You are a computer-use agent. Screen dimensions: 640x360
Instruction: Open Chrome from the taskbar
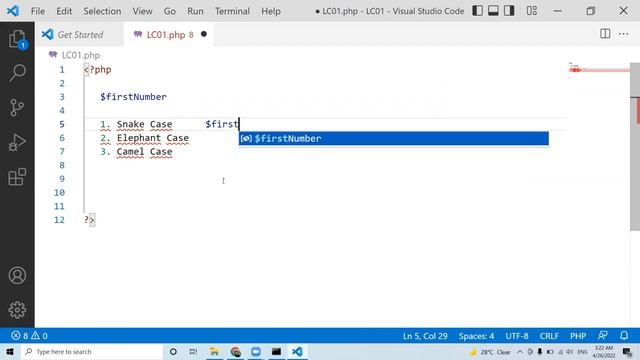(236, 351)
